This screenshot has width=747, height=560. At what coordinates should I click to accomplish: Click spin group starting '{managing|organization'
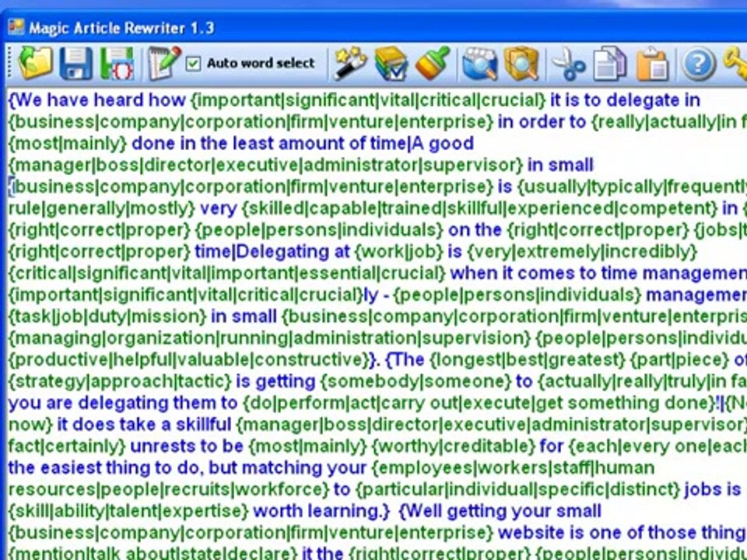pos(270,338)
